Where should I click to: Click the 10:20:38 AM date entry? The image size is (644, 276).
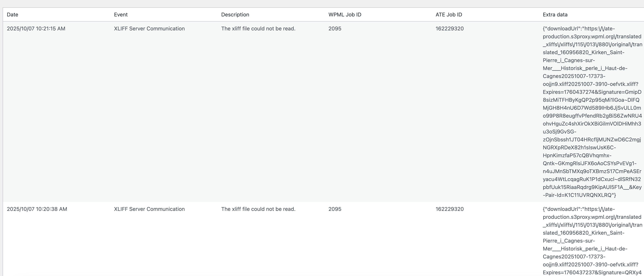(37, 209)
